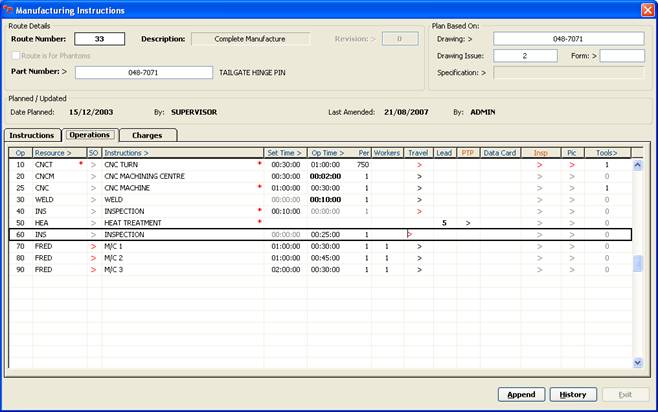Click the red Pic arrow in the CNC TURN row

[x=572, y=165]
